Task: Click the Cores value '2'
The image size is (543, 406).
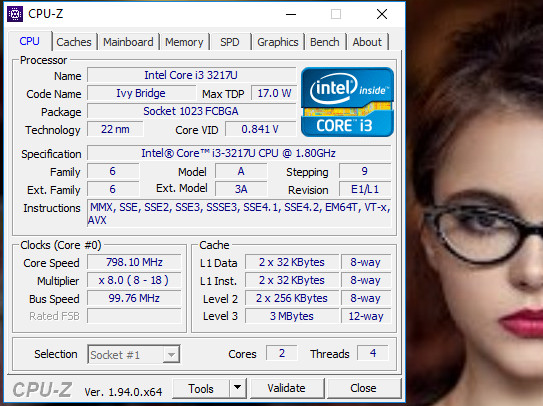Action: (282, 353)
